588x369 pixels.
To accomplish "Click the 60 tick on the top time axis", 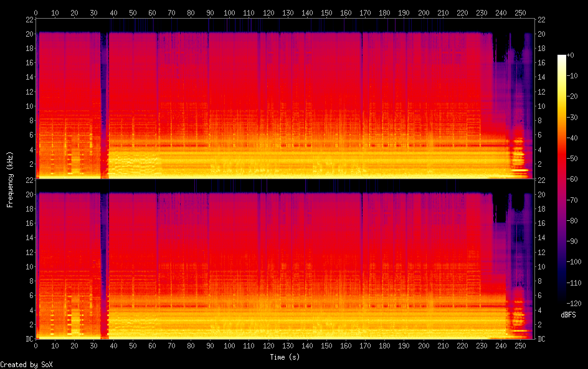I will coord(152,12).
